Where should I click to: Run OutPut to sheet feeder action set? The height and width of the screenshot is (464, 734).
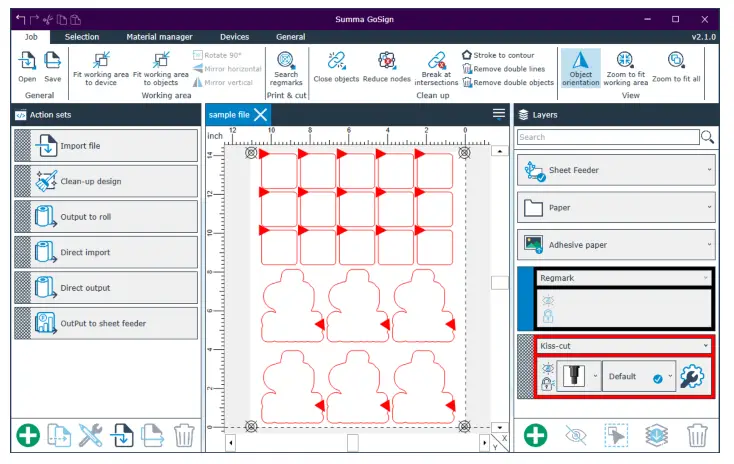pos(106,323)
